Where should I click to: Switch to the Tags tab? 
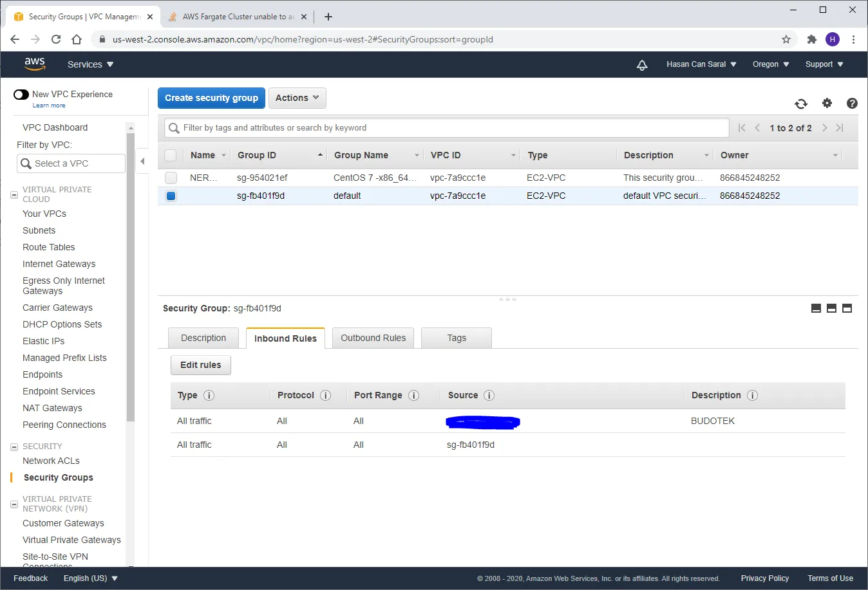457,338
